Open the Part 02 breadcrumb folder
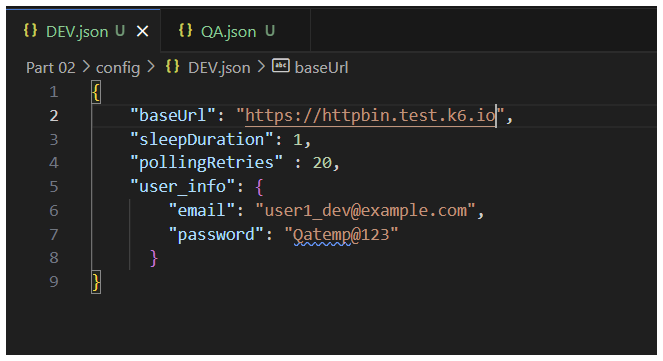Viewport: 663px width, 361px height. click(51, 68)
